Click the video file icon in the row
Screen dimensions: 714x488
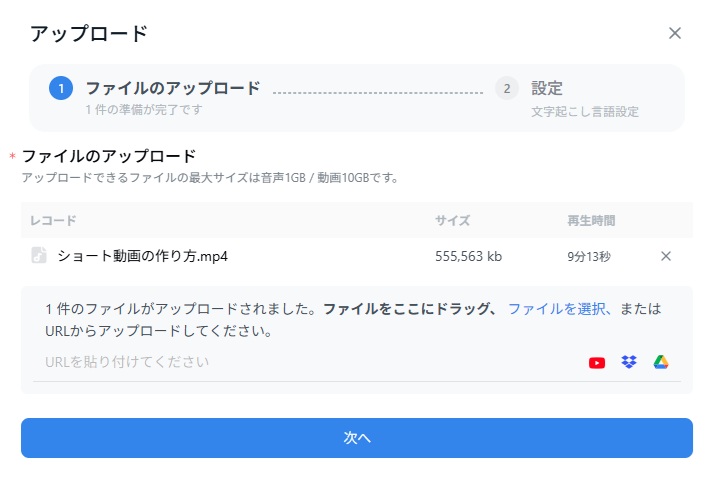[39, 256]
